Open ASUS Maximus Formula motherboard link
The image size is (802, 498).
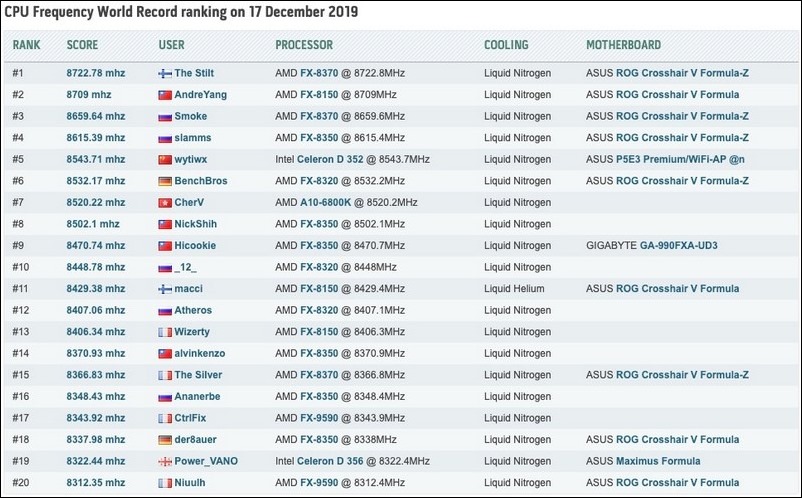(643, 461)
